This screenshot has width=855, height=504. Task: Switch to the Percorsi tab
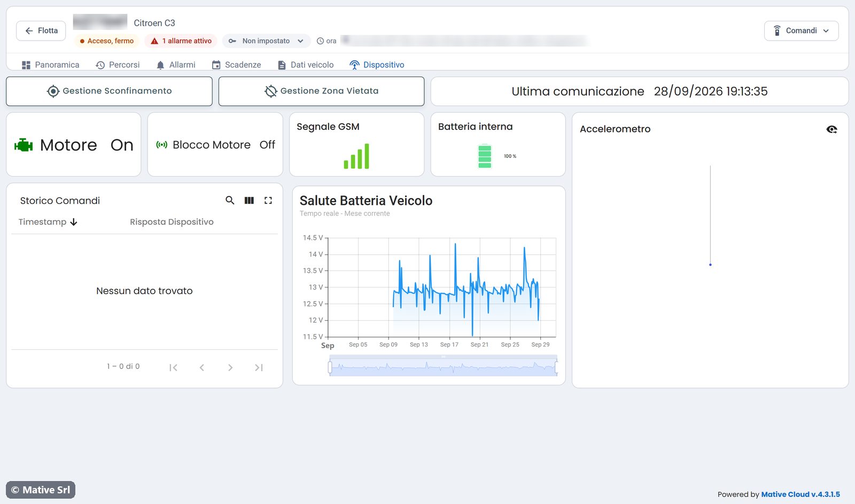[118, 65]
